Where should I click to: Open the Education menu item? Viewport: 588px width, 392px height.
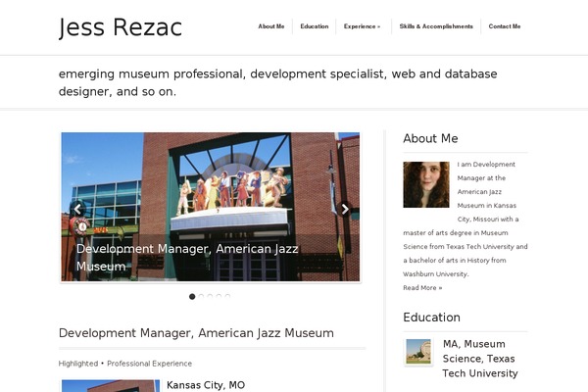[315, 26]
